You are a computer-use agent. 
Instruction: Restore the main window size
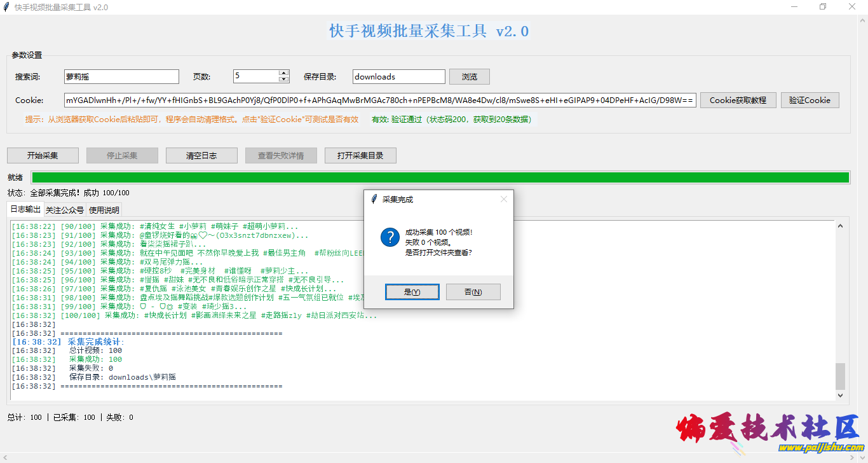[823, 7]
